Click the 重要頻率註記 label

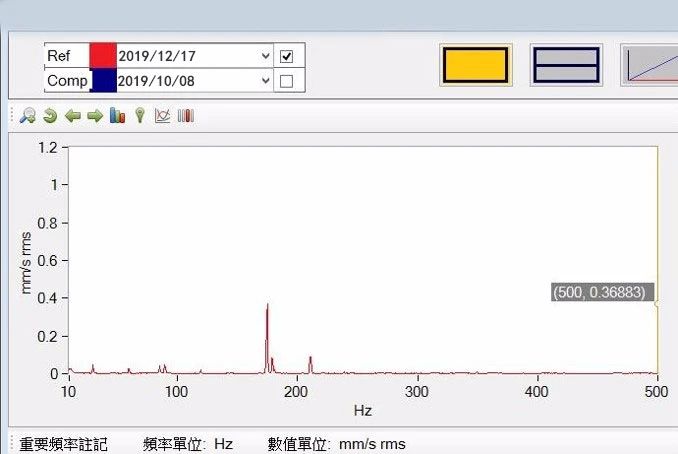pyautogui.click(x=64, y=444)
